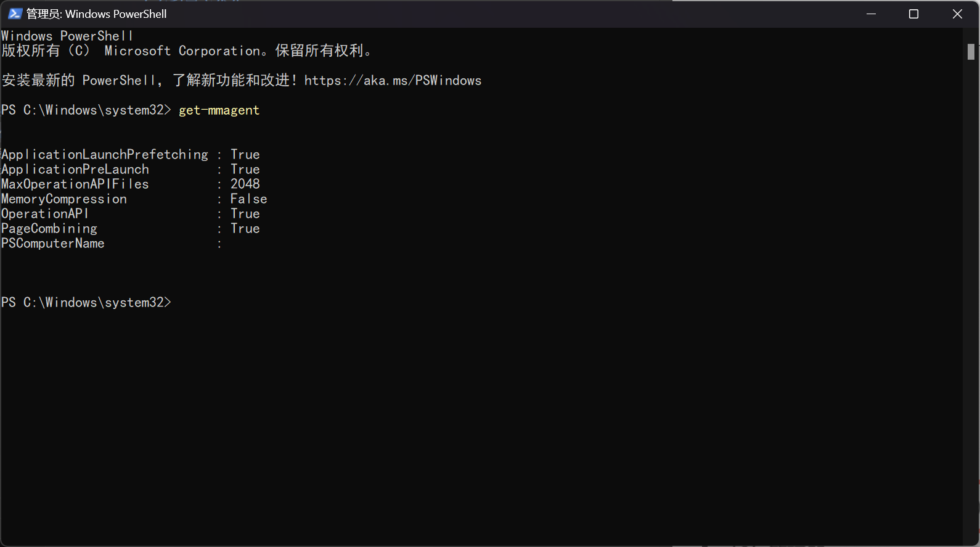
Task: Click the get-mmagent command text
Action: (x=219, y=110)
